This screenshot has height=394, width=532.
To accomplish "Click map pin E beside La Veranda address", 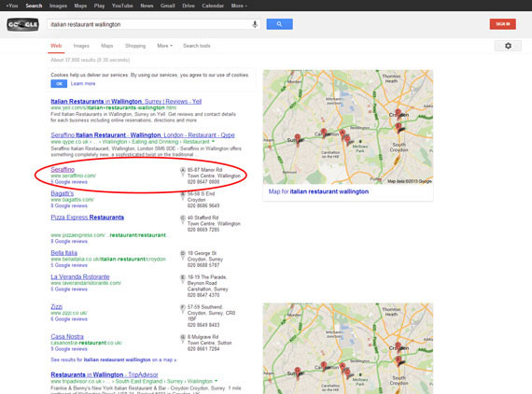I will (x=183, y=279).
